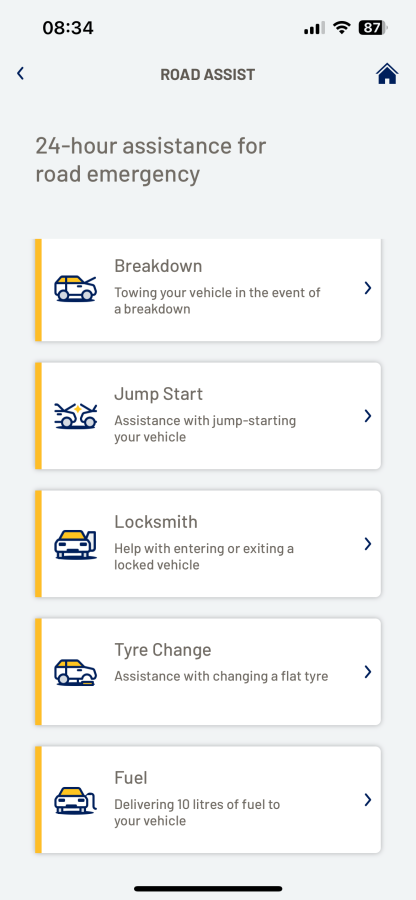Tap the Locksmith car icon
The image size is (416, 900).
76,544
